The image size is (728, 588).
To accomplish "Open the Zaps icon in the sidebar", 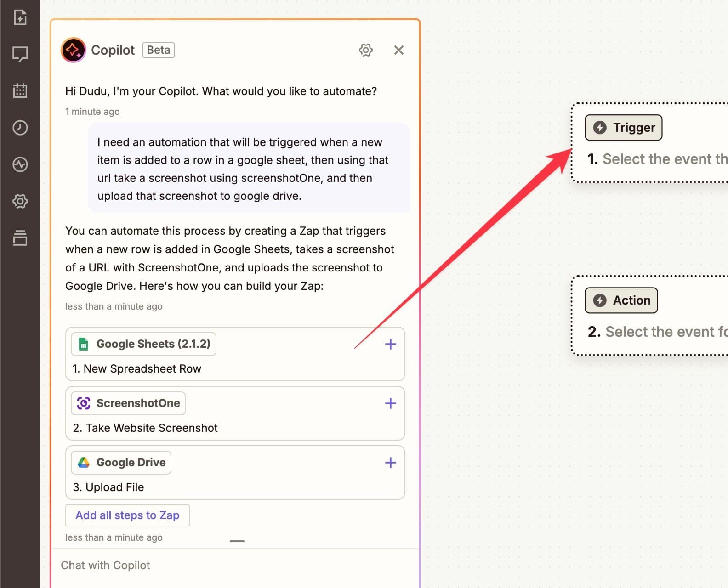I will tap(20, 17).
